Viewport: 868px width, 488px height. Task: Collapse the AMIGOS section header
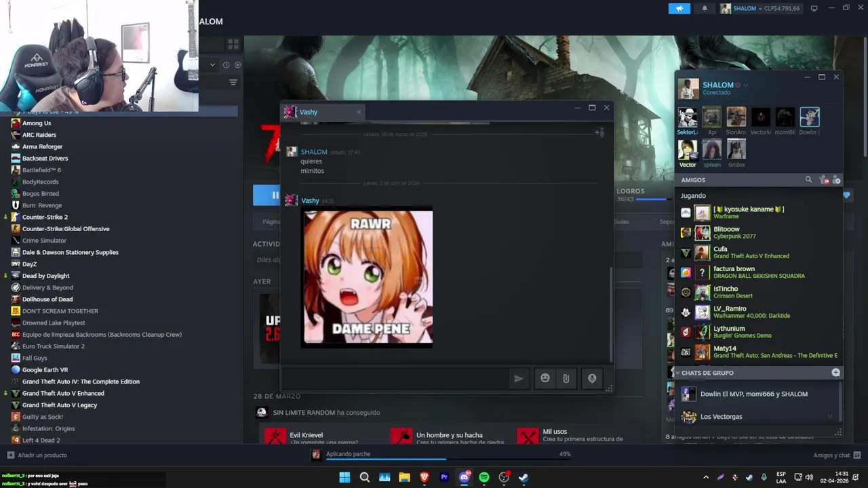[x=693, y=180]
